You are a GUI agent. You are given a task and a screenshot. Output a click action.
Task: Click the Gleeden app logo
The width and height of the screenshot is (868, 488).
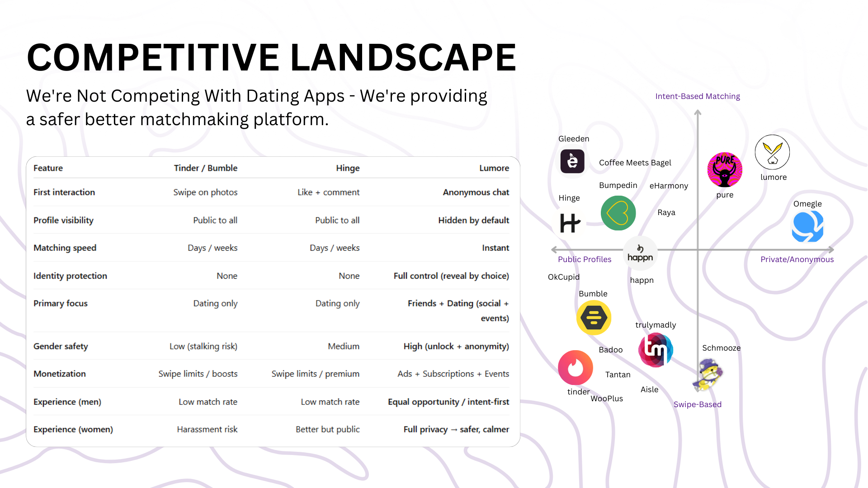(x=572, y=161)
